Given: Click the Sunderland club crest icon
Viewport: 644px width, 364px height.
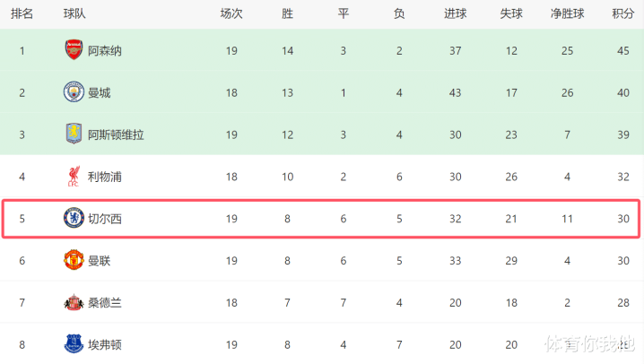Looking at the screenshot, I should (x=74, y=303).
